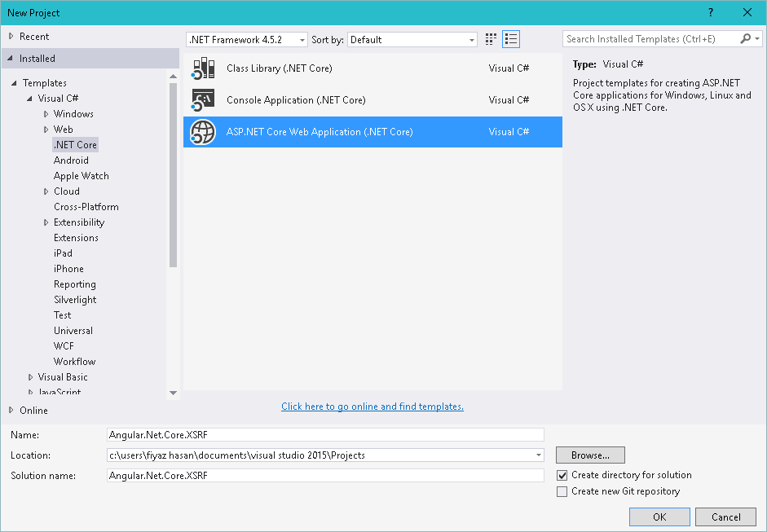This screenshot has width=767, height=532.
Task: Click the Browse... button
Action: [590, 455]
